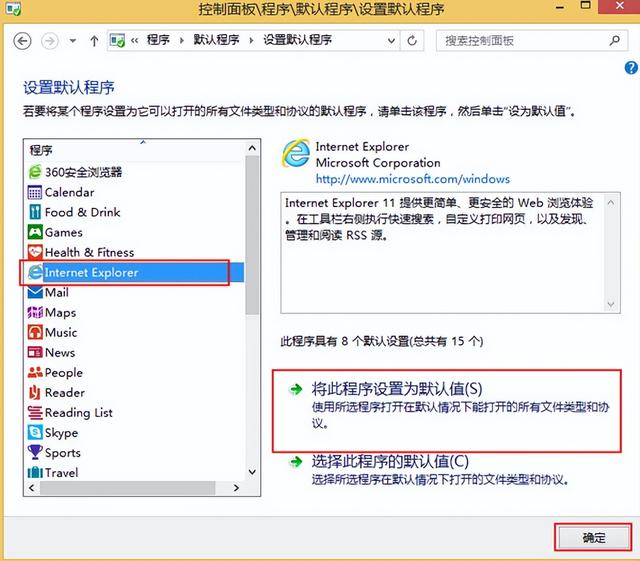
Task: Refresh the control panel page
Action: pyautogui.click(x=412, y=40)
